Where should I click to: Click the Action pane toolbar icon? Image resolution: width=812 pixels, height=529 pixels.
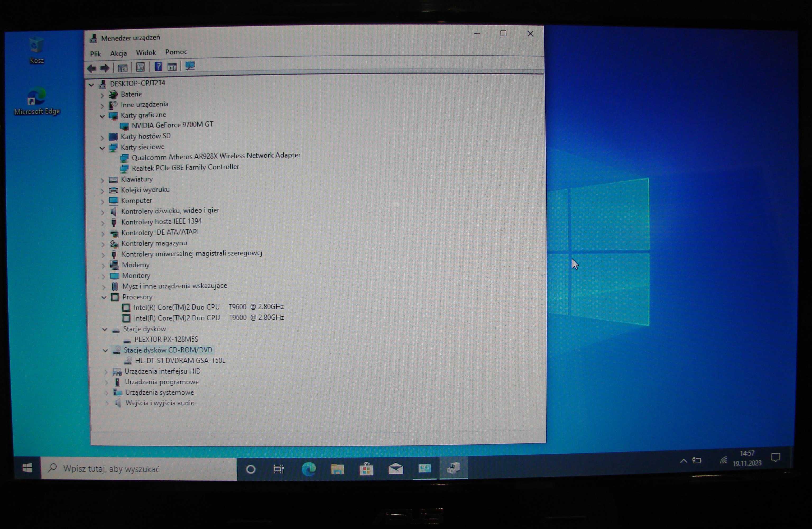click(172, 67)
